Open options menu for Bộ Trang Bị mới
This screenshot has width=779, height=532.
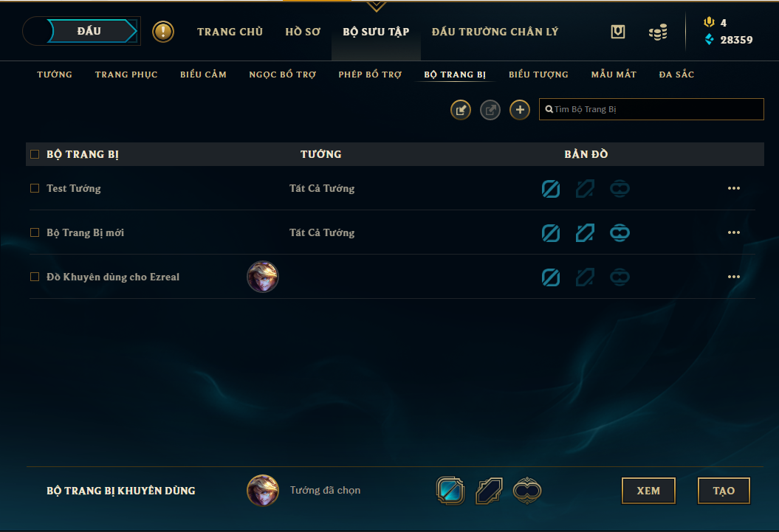click(734, 232)
